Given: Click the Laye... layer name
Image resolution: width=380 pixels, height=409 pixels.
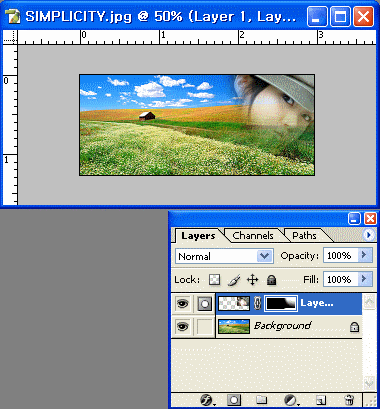Looking at the screenshot, I should click(316, 303).
